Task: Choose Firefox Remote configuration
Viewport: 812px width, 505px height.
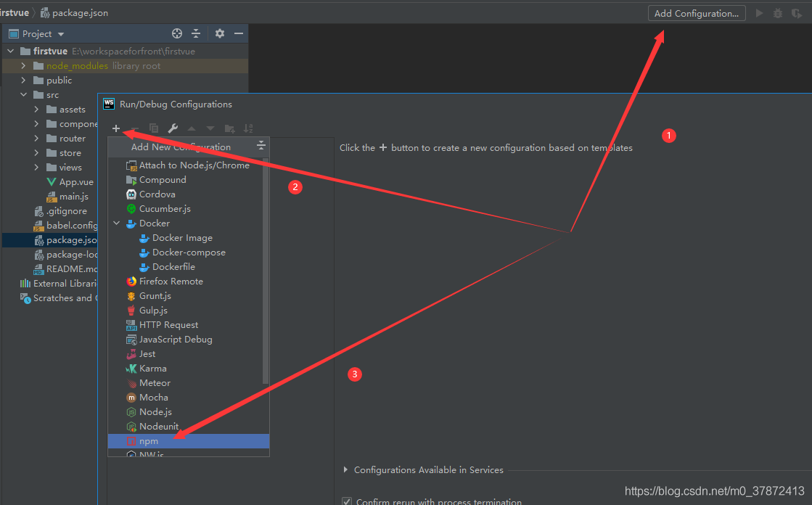Action: 189,282
